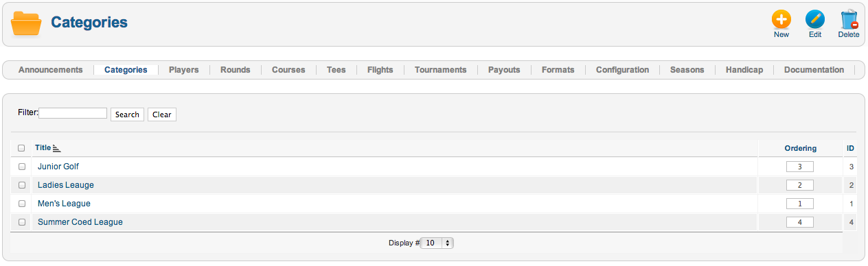Viewport: 868px width, 266px height.
Task: Select the Junior Golf ordering field
Action: click(x=799, y=167)
